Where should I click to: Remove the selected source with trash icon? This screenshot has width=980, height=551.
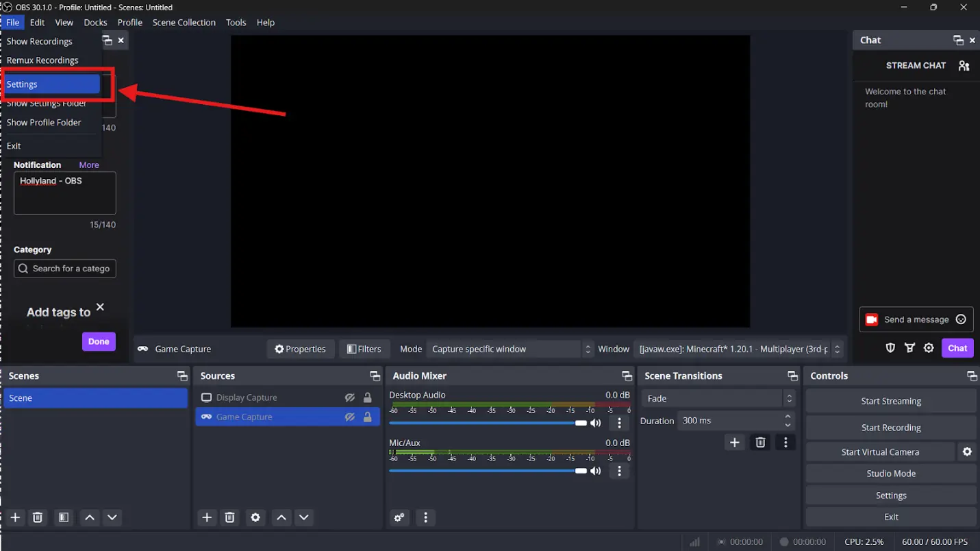(x=230, y=517)
